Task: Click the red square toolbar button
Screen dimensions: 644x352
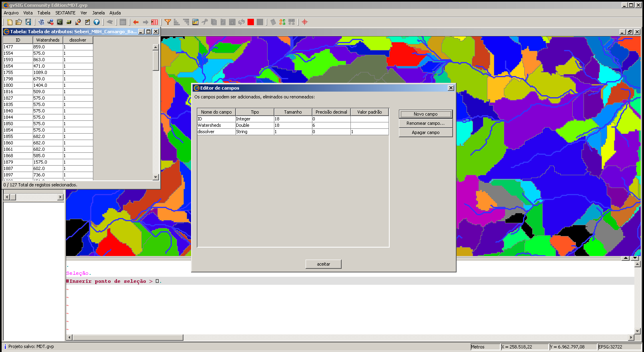Action: 251,22
